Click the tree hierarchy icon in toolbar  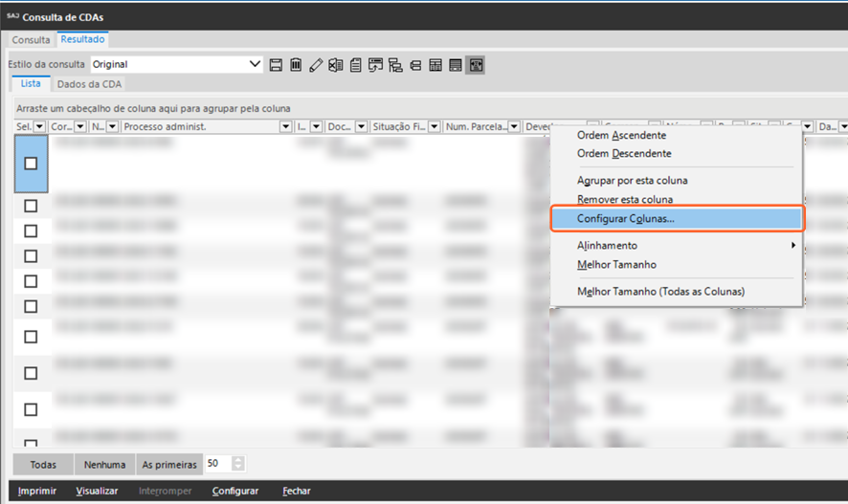tap(395, 65)
